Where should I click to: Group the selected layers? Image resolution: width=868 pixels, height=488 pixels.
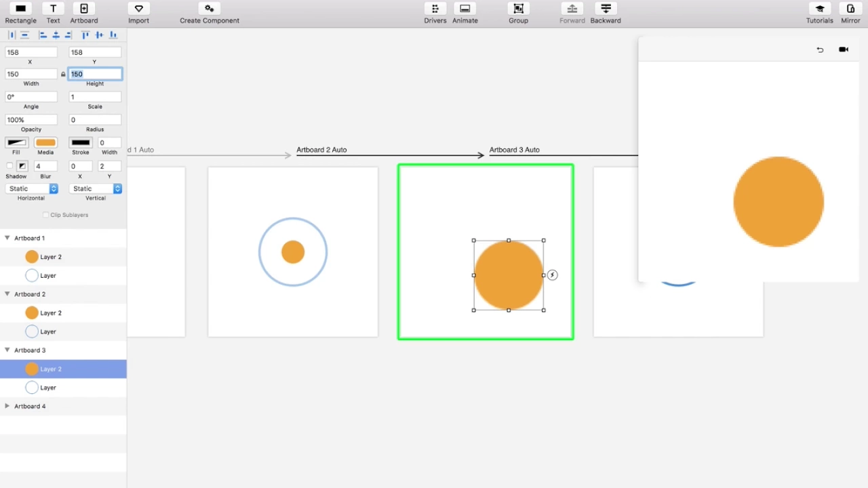518,9
